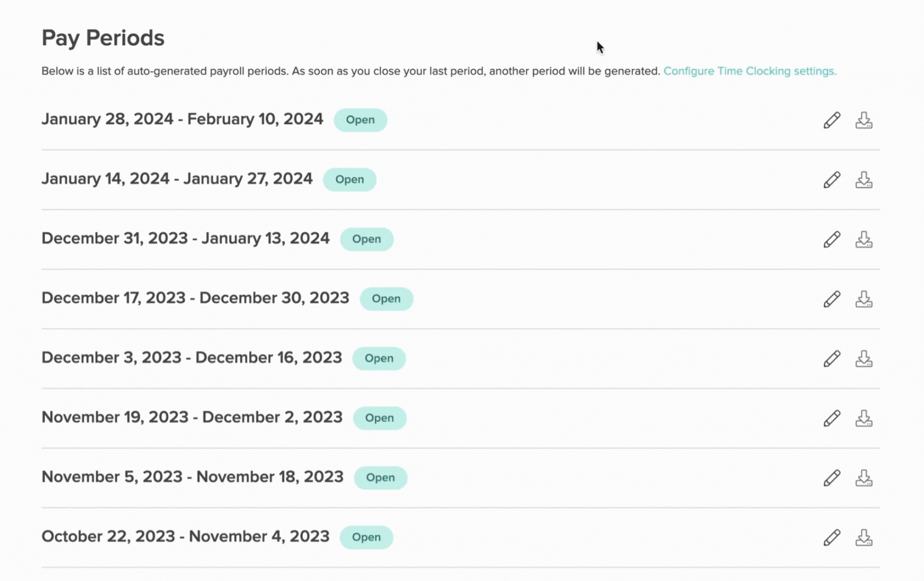Edit the January 28 - February 10 pay period

[x=832, y=119]
